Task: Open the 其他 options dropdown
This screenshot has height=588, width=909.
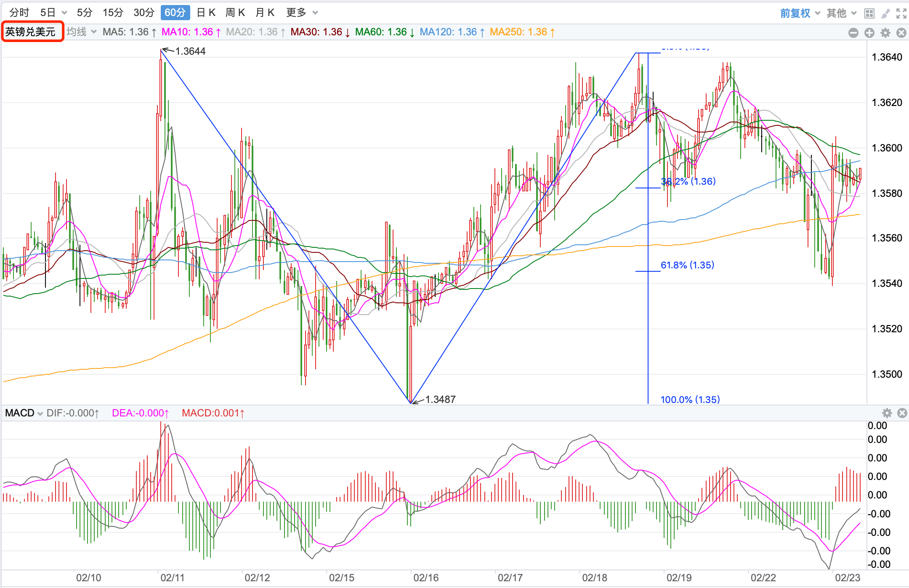Action: 842,13
